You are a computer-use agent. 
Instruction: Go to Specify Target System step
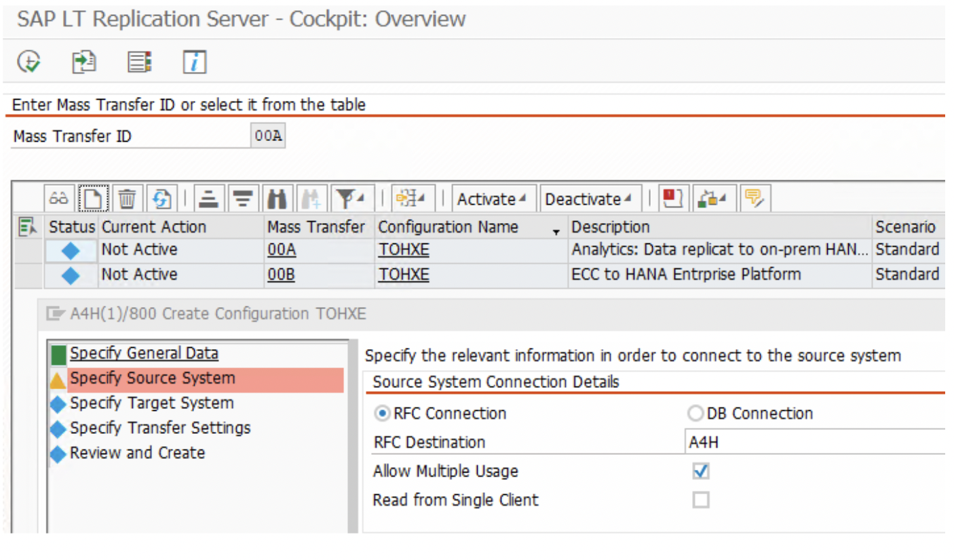point(152,403)
